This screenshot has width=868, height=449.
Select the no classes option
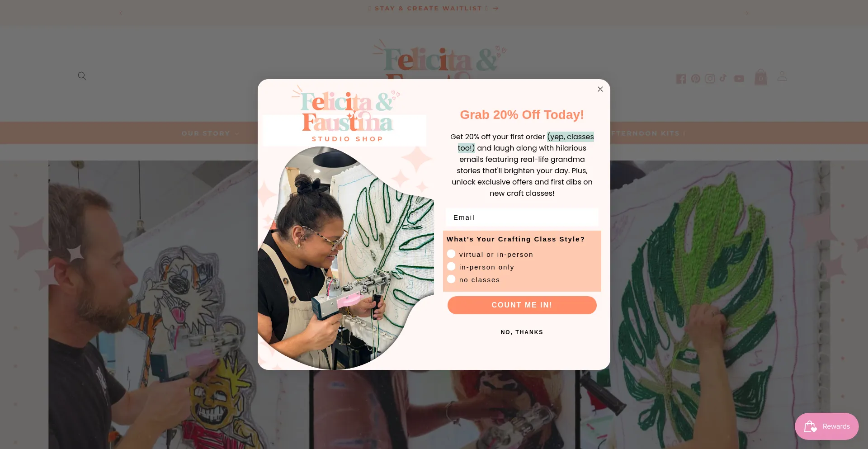[x=473, y=279]
